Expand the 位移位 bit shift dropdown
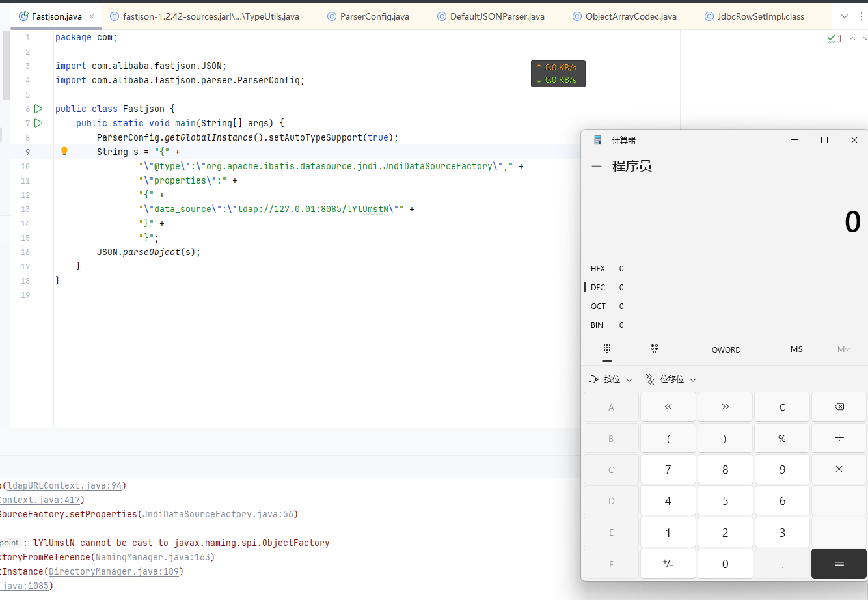The image size is (868, 600). click(671, 379)
